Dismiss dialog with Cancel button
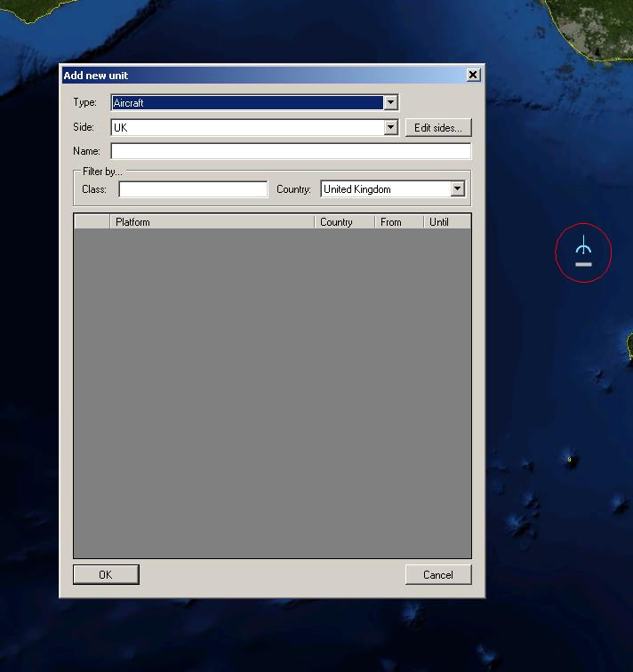 point(438,574)
